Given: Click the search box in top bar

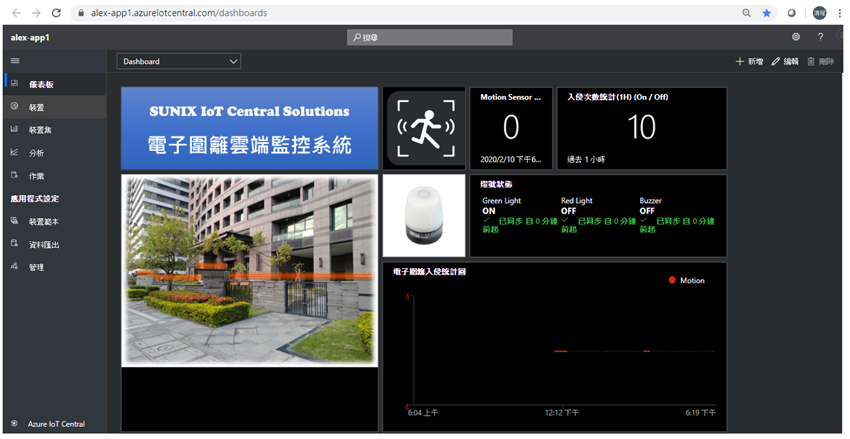Looking at the screenshot, I should click(x=429, y=37).
